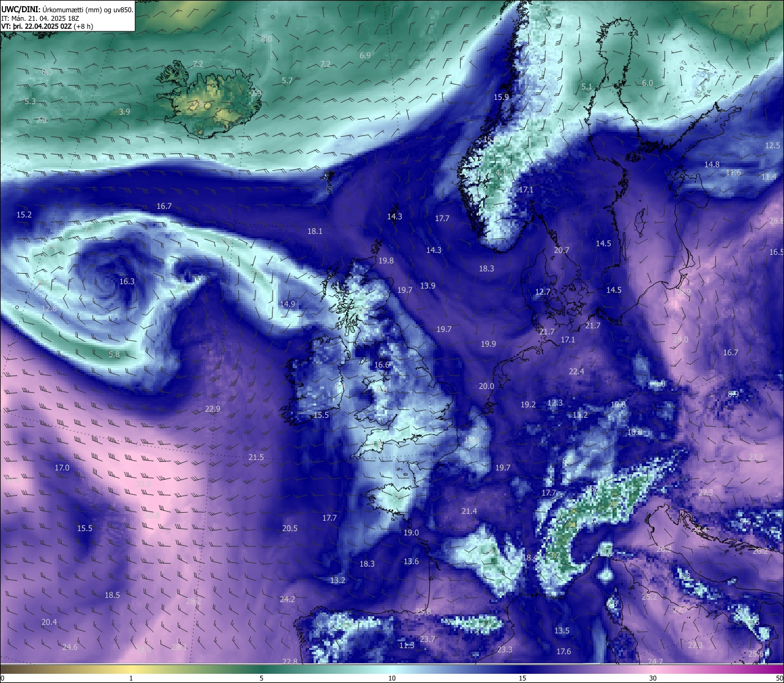Click the 15.2 value near the left edge
This screenshot has width=784, height=683.
[24, 215]
